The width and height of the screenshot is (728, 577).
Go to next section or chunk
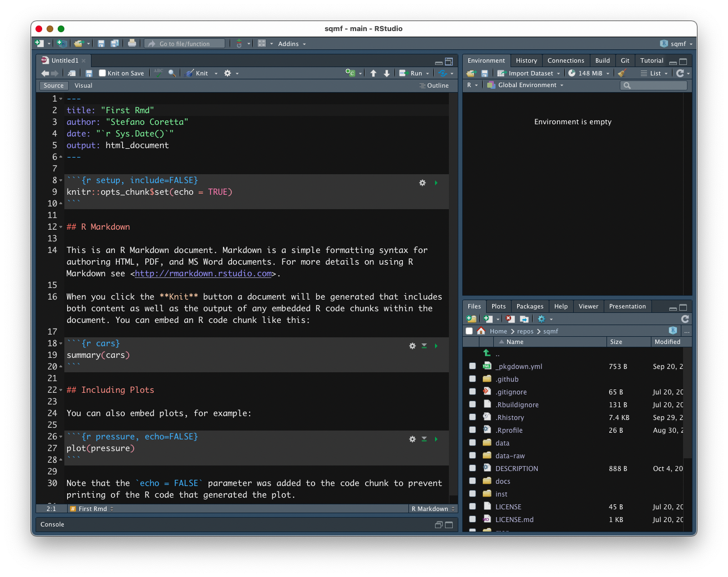[x=387, y=73]
